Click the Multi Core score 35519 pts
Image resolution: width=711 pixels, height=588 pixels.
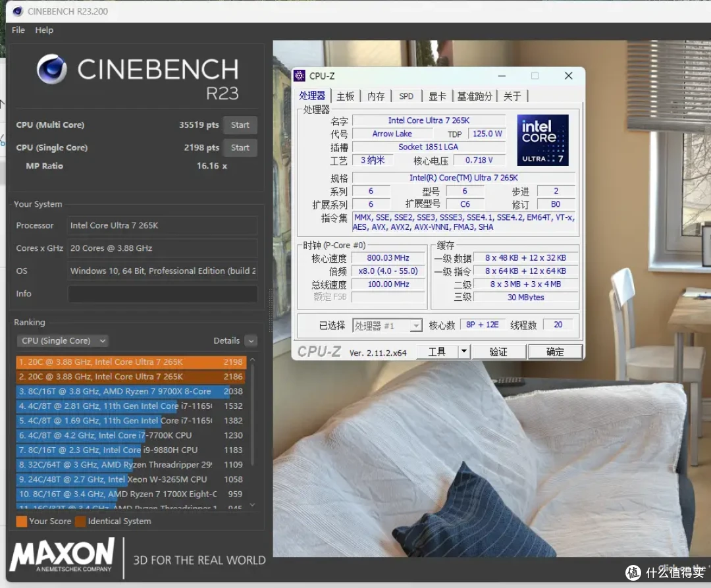(199, 124)
